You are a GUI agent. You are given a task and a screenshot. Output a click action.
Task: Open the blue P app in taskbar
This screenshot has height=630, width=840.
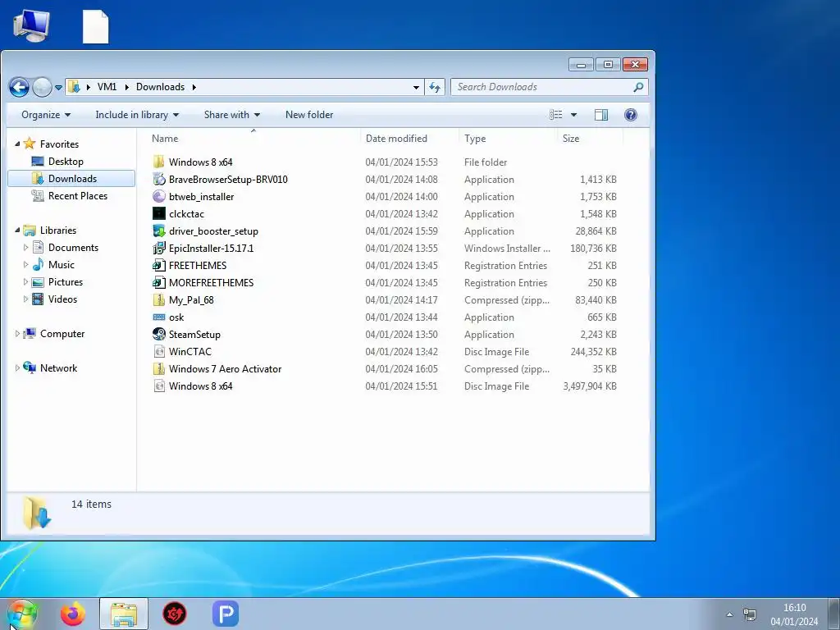(x=226, y=614)
